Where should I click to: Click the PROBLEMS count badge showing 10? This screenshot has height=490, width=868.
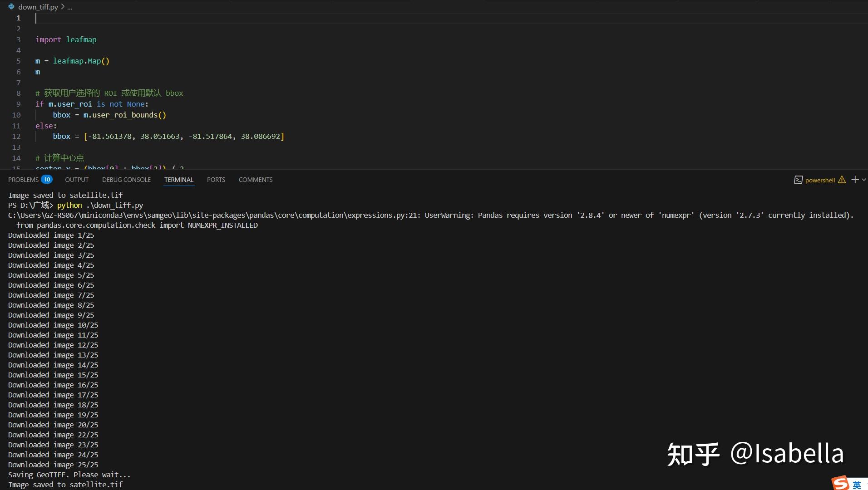pos(47,179)
